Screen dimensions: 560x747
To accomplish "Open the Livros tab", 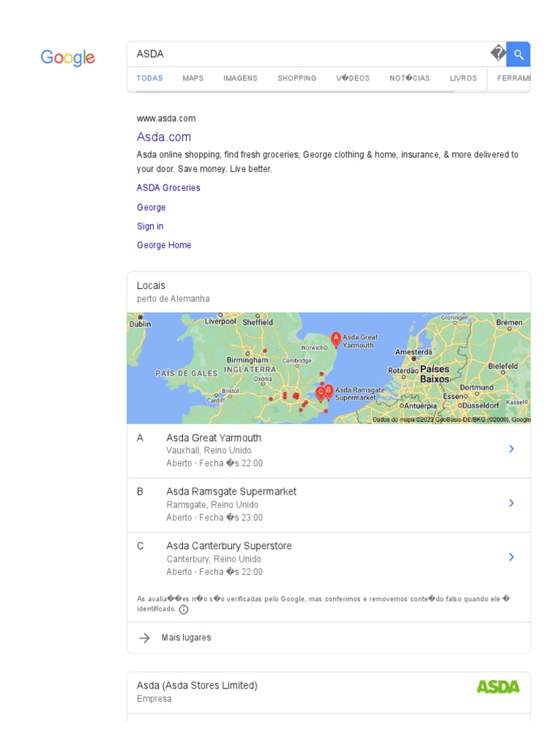I will pos(463,78).
